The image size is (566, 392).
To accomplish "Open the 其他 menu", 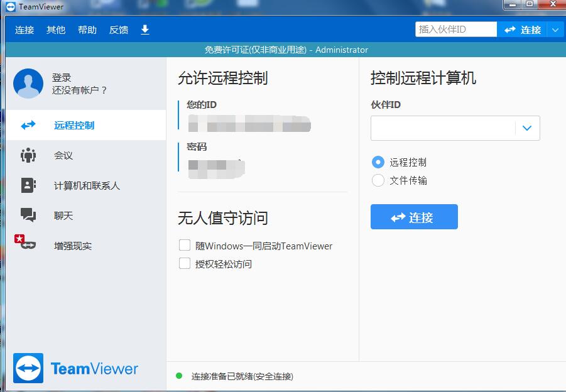I will click(56, 30).
